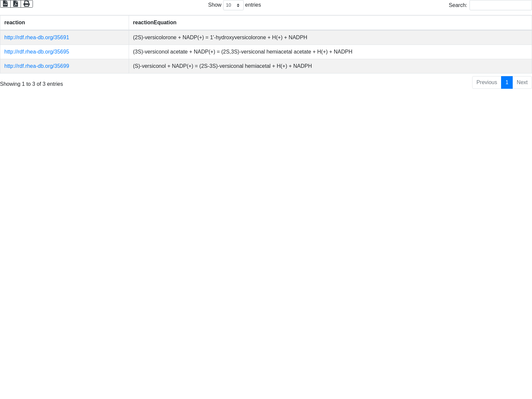Open the entries-per-page dropdown
Screen dimensions: 532x399
[x=233, y=5]
